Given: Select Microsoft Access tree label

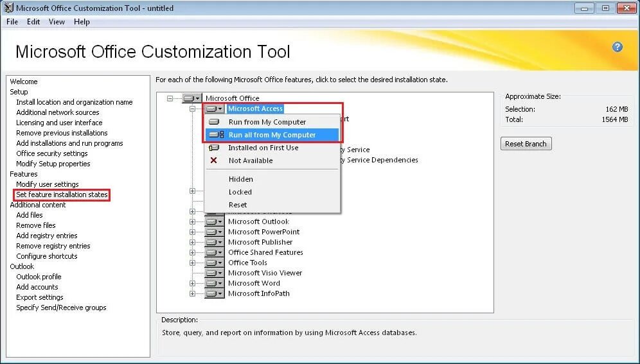Looking at the screenshot, I should tap(255, 109).
